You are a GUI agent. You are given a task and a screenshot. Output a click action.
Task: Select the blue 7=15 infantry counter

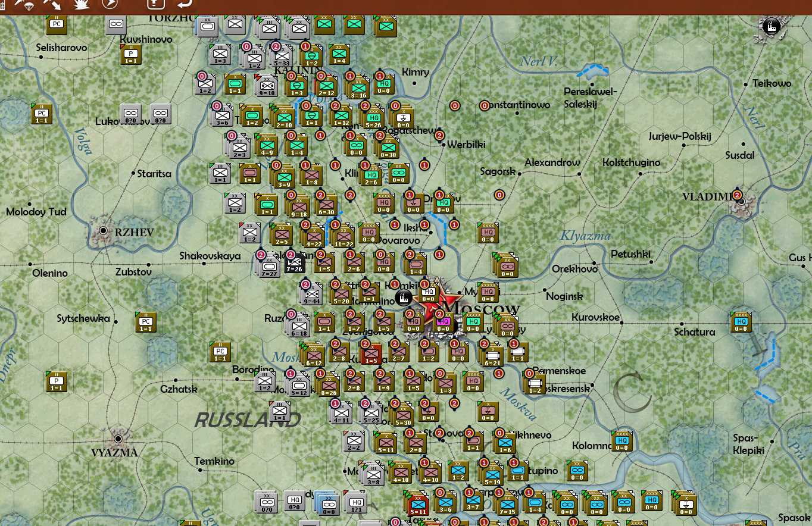(507, 504)
